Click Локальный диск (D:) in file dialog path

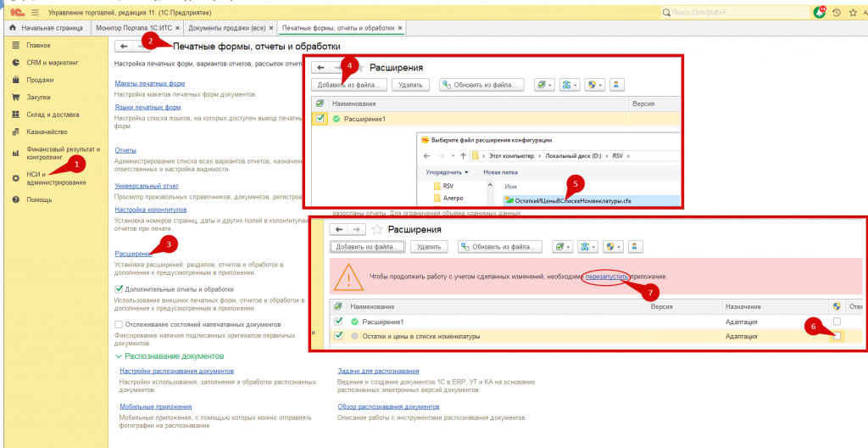[571, 156]
